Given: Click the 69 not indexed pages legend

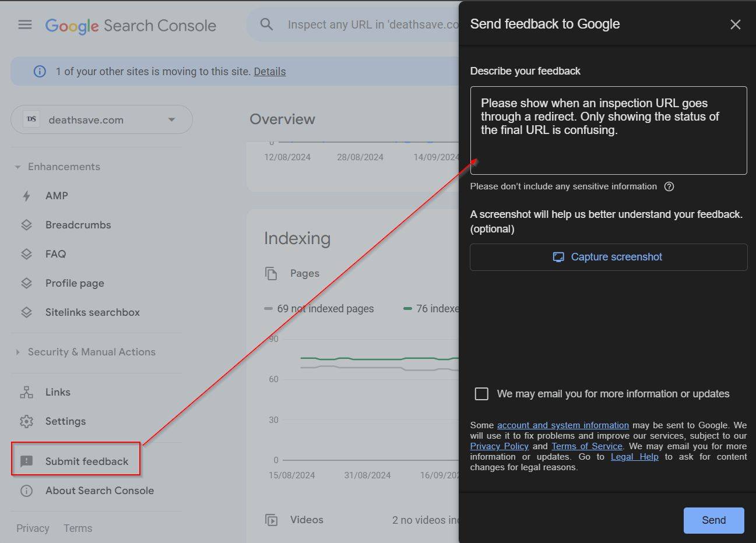Looking at the screenshot, I should pyautogui.click(x=319, y=309).
